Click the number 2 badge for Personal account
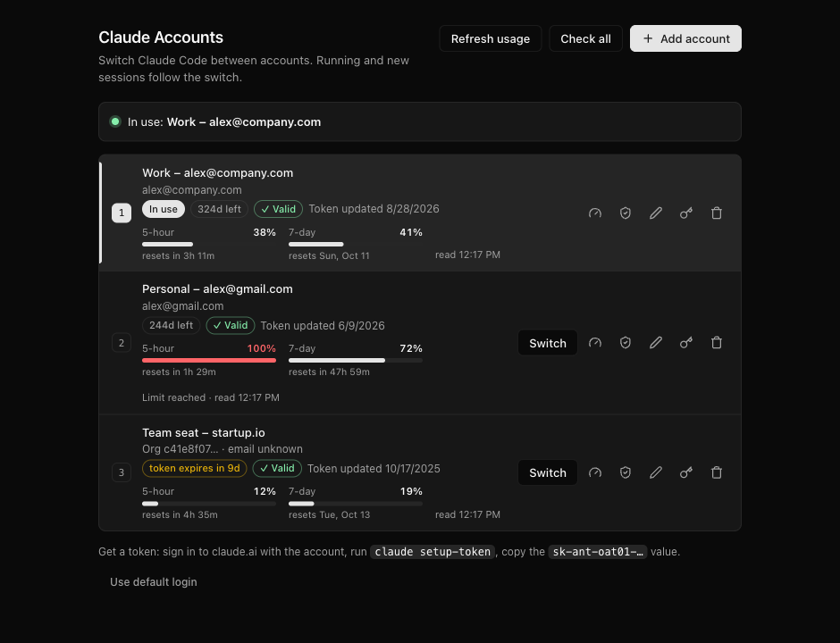The height and width of the screenshot is (643, 840). 122,343
